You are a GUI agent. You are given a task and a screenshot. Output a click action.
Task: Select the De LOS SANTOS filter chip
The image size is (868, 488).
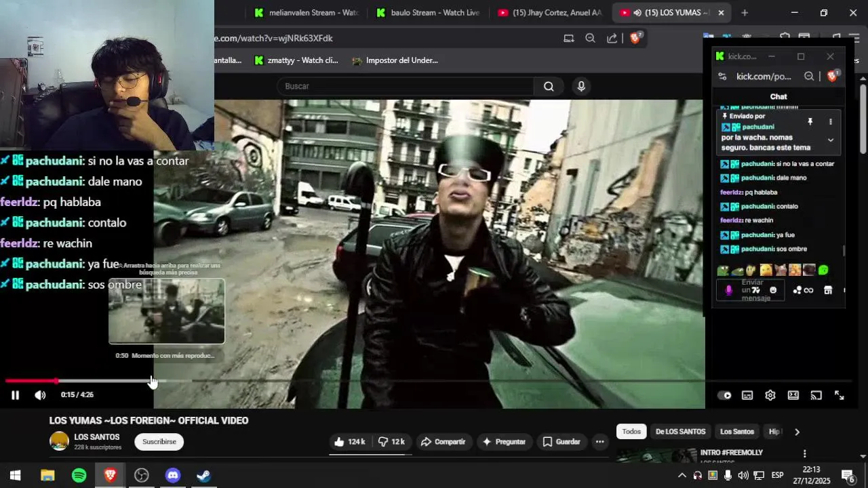680,432
